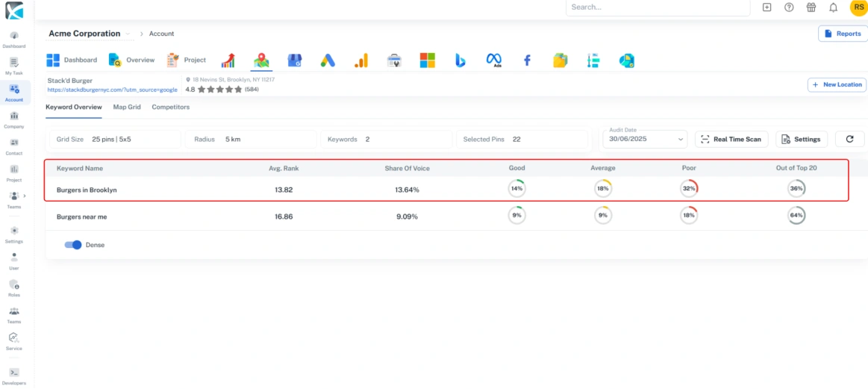
Task: Click the 13.64% share of voice value
Action: [407, 190]
